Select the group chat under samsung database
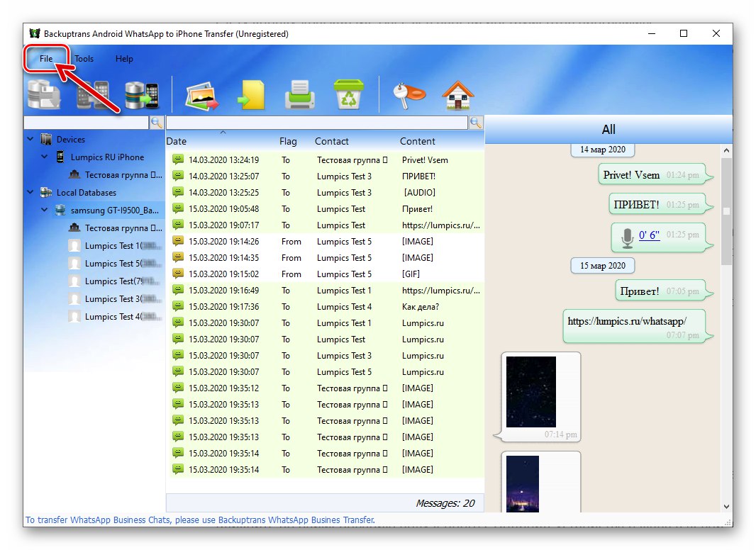Image resolution: width=756 pixels, height=550 pixels. coord(123,228)
